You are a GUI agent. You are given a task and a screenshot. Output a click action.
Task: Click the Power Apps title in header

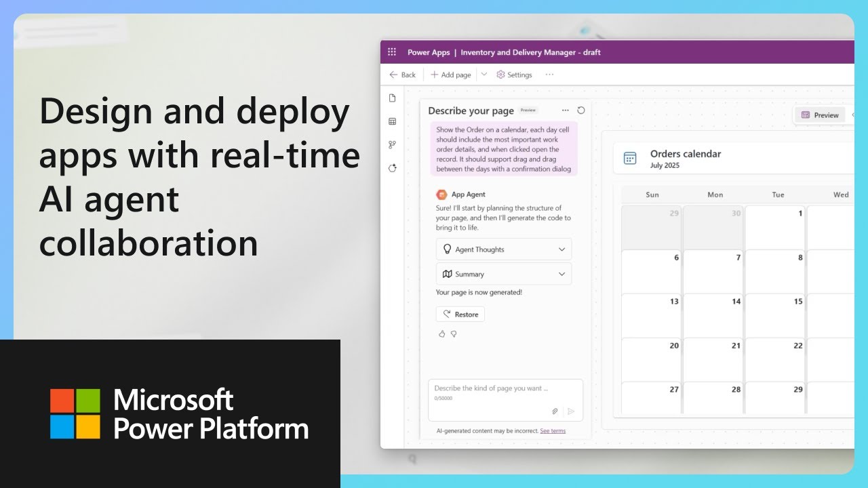coord(429,52)
